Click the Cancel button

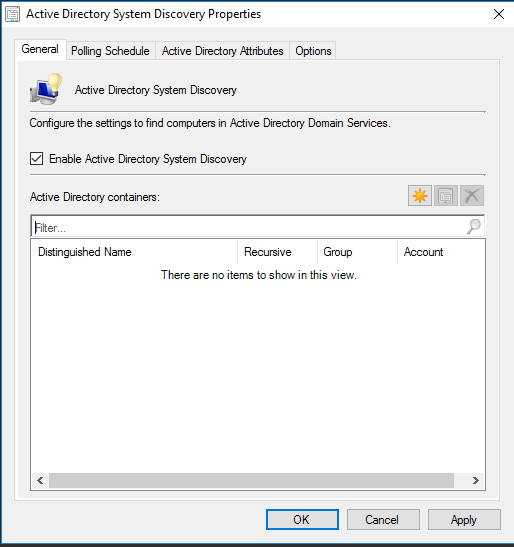point(383,519)
